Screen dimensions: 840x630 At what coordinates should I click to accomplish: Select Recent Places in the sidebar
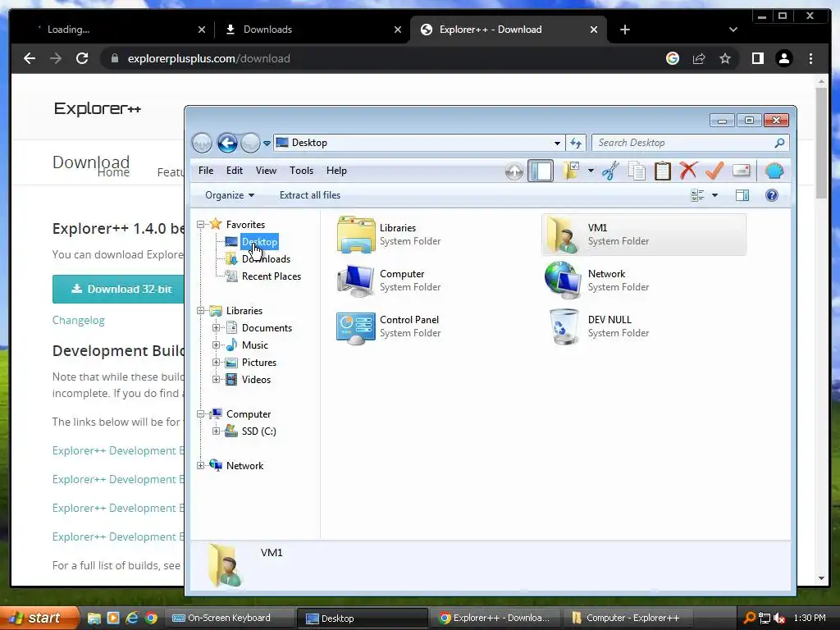[271, 276]
